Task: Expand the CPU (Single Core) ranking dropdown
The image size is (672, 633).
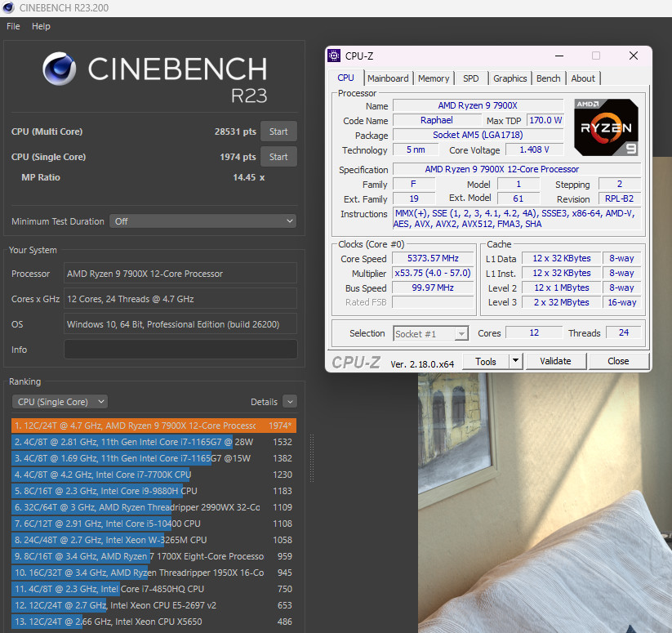Action: pyautogui.click(x=60, y=402)
